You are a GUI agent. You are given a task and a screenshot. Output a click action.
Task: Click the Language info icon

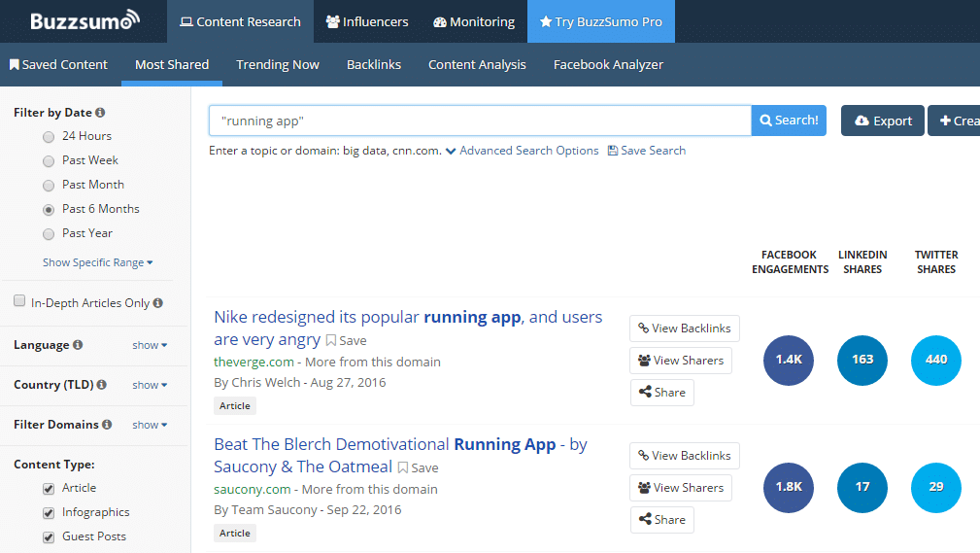pyautogui.click(x=78, y=345)
